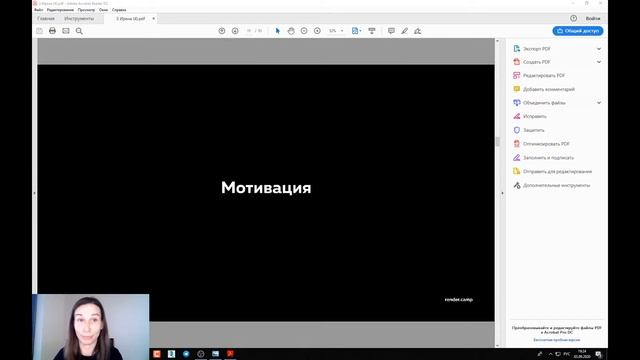
Task: Show hidden tray icons chevron
Action: tap(550, 354)
